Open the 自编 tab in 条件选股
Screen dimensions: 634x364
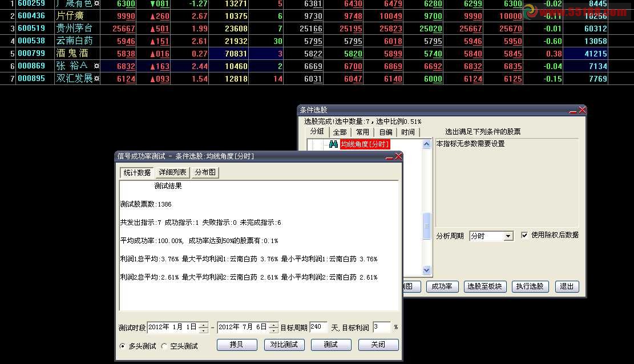[x=386, y=132]
